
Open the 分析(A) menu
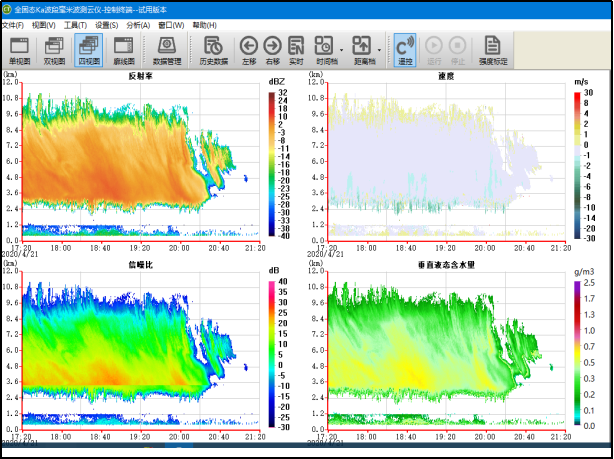point(138,25)
